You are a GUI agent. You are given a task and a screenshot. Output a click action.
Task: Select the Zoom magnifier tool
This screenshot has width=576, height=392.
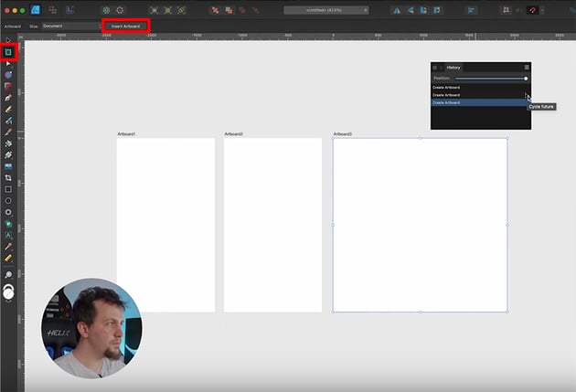point(8,274)
